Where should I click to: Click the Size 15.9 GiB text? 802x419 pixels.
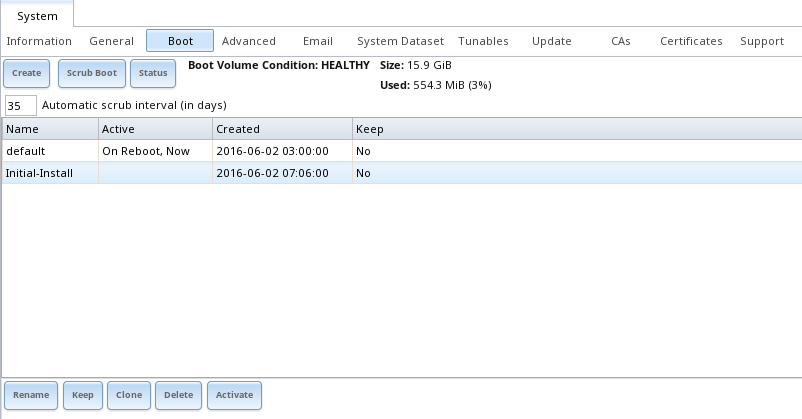click(415, 65)
